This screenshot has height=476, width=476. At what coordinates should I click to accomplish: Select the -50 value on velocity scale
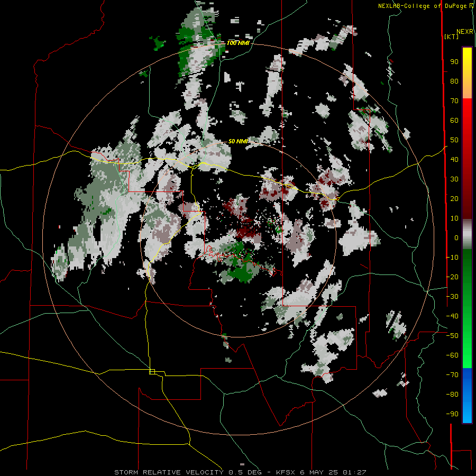pos(452,336)
